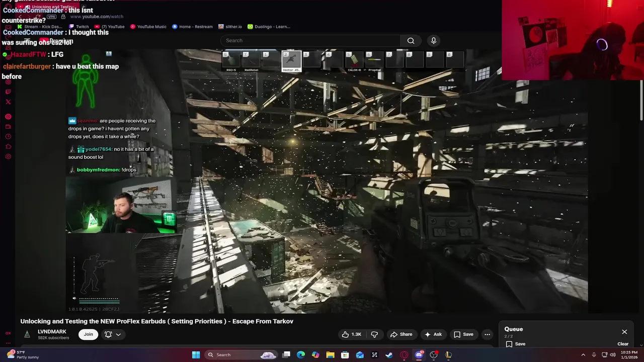Open LVNDMARK channel name link
The image size is (644, 362).
tap(52, 332)
